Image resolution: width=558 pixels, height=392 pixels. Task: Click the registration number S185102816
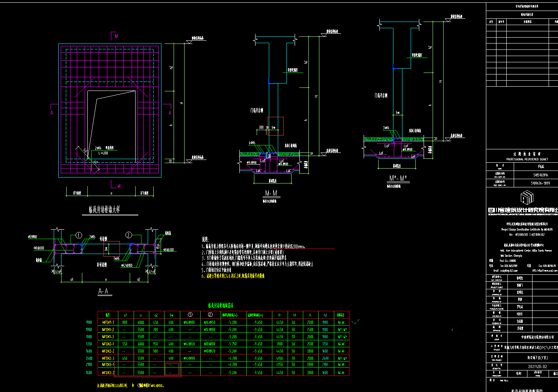[540, 175]
